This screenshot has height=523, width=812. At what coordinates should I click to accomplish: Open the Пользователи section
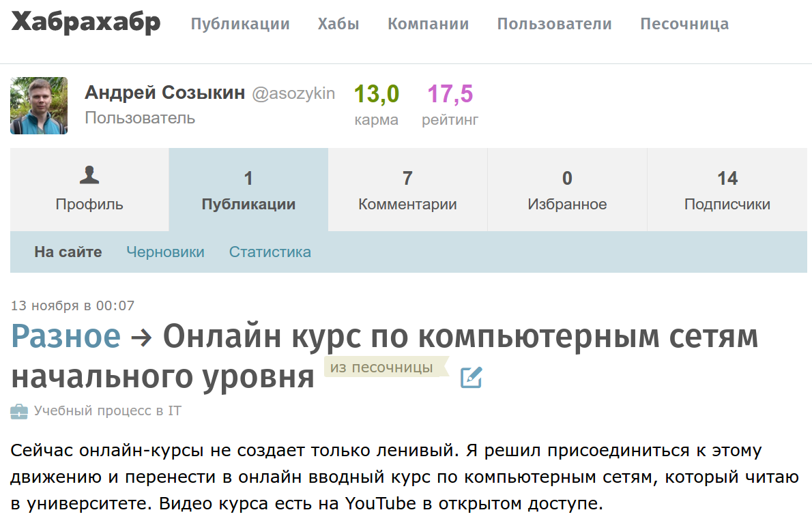click(x=555, y=23)
